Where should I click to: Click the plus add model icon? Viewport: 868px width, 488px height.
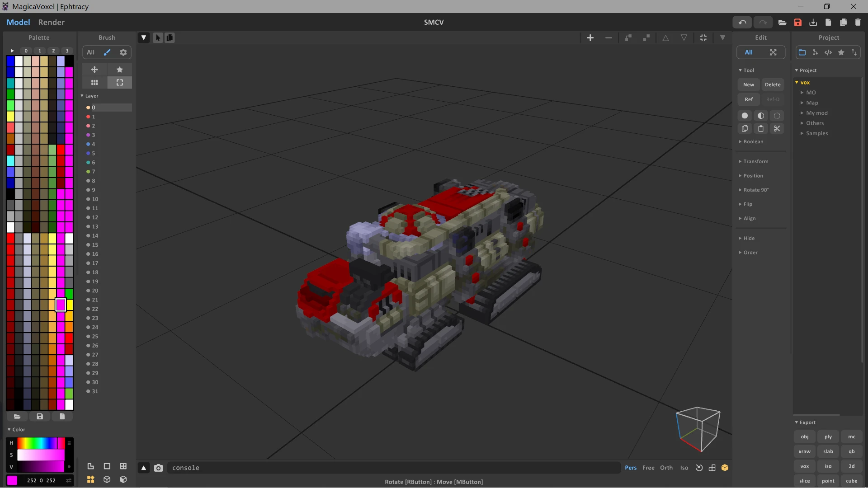[x=590, y=38]
